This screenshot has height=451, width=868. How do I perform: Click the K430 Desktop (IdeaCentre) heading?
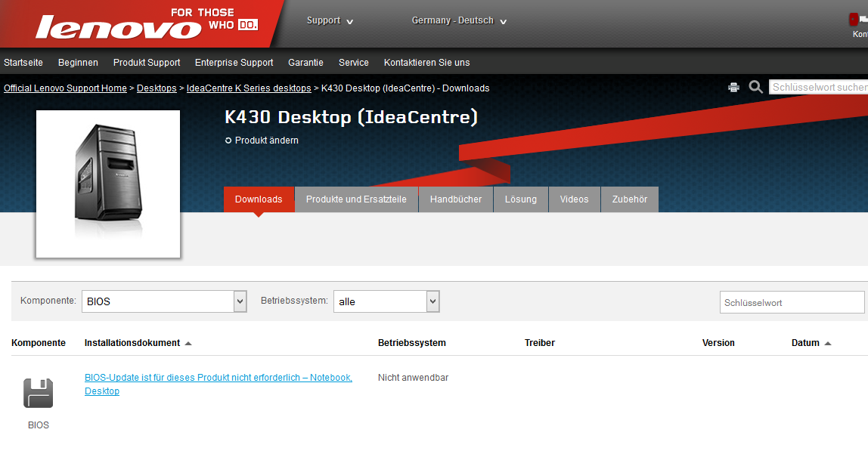[x=351, y=117]
